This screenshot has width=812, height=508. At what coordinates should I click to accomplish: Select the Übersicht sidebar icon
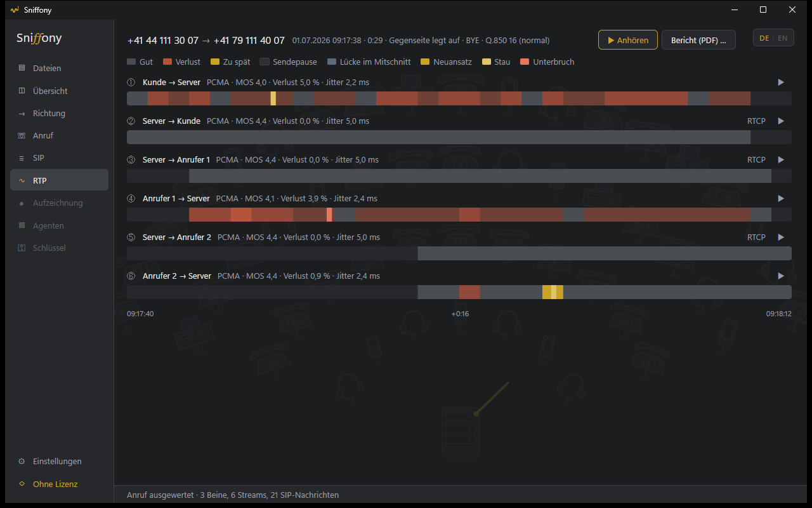pos(22,91)
